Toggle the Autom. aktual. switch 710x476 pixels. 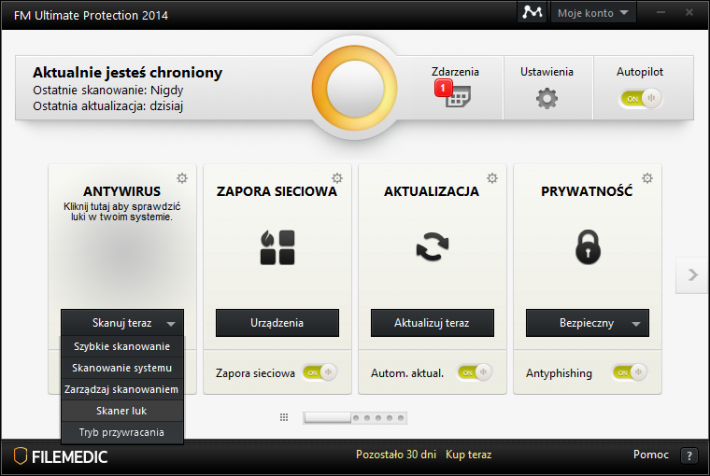point(475,373)
